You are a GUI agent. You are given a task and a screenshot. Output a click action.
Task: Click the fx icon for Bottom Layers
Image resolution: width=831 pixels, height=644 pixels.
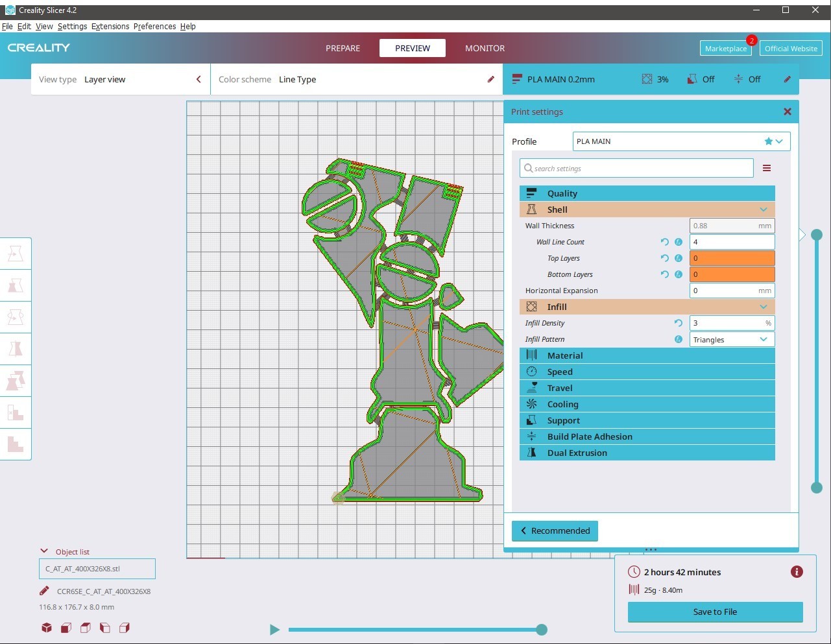coord(679,274)
